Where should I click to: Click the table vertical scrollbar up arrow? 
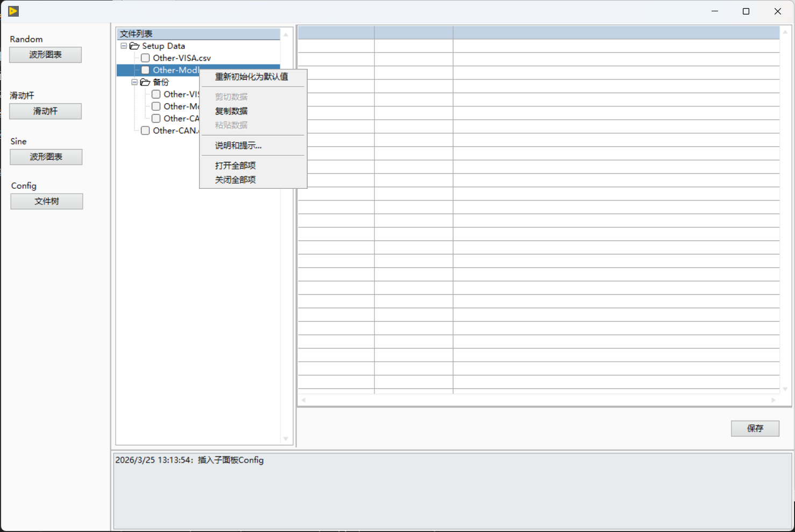pyautogui.click(x=785, y=32)
